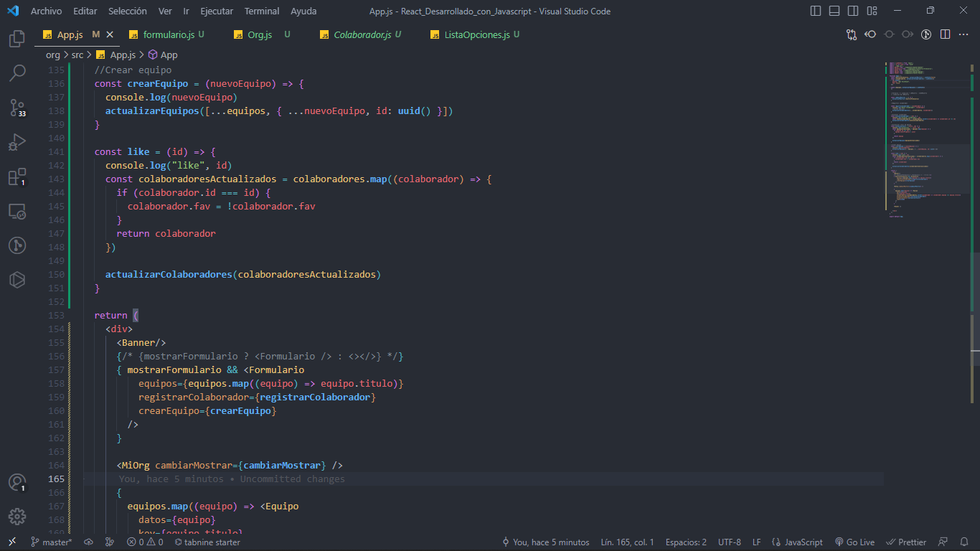Change indentation via Espacios: 2
The width and height of the screenshot is (980, 551).
click(686, 542)
